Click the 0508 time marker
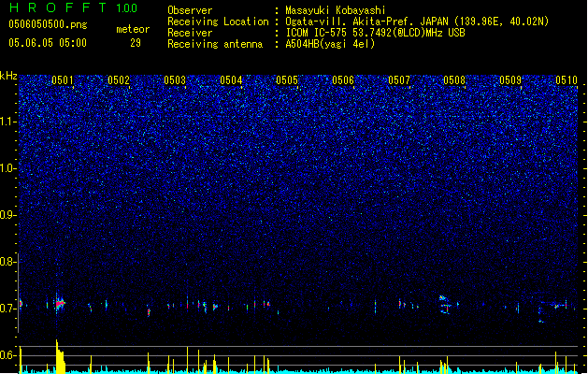 (x=454, y=80)
